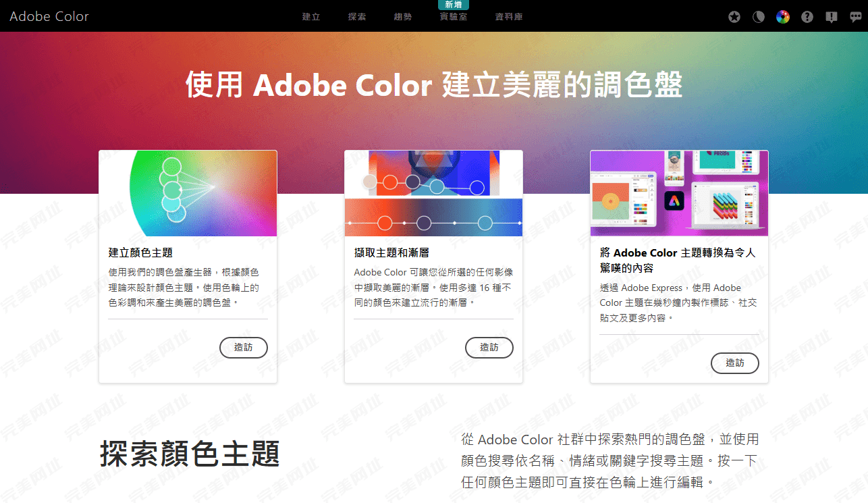Click the exclamation feedback bubble icon

832,17
